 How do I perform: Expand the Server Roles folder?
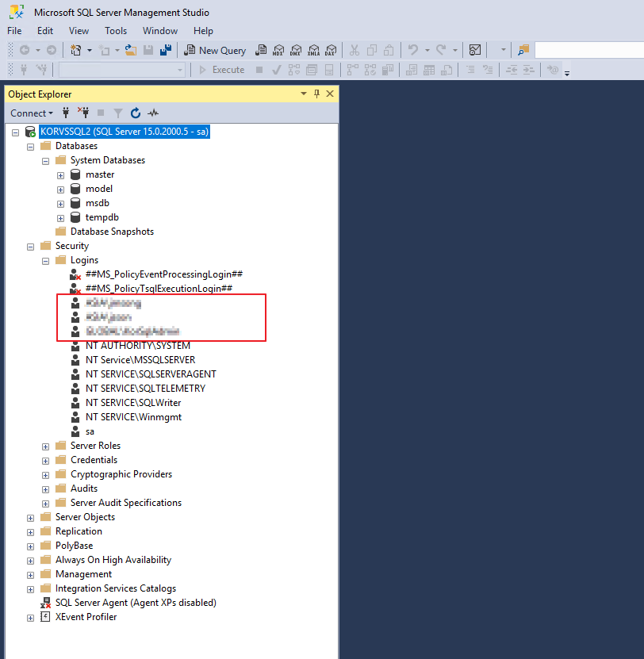(x=46, y=446)
